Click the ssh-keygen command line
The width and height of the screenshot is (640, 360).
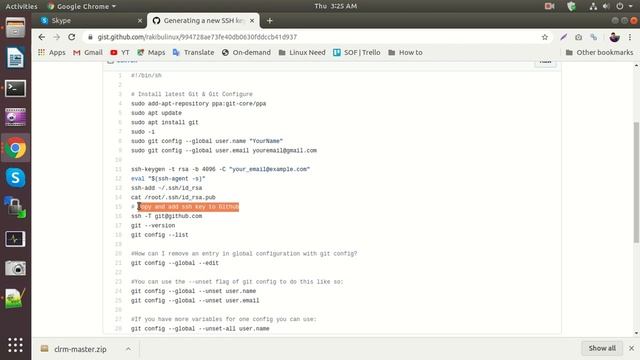point(220,169)
